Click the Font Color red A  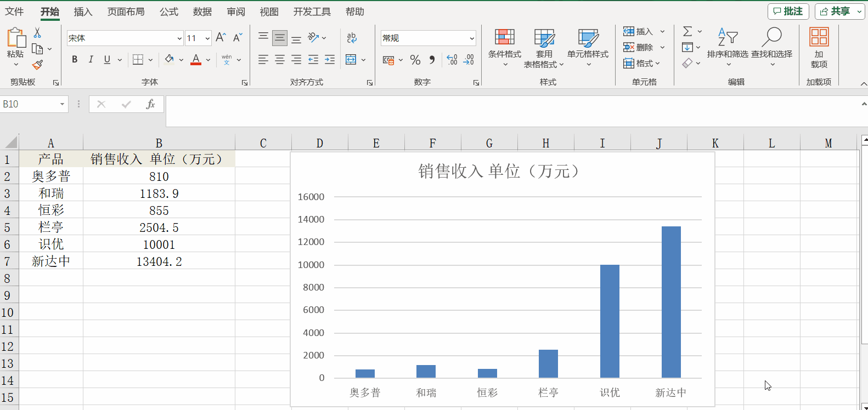coord(196,59)
